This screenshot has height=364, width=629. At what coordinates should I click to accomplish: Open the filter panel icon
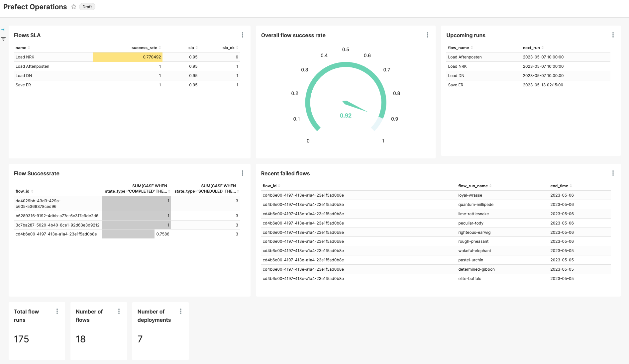coord(3,39)
